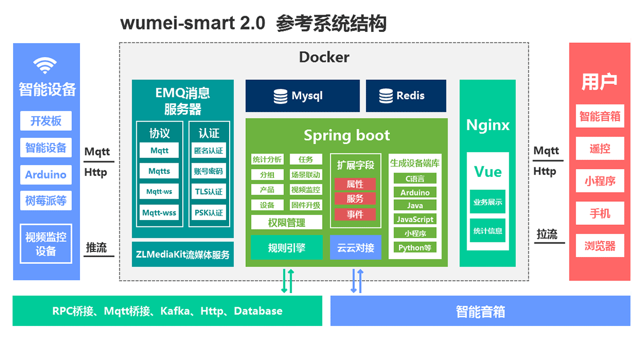Choose the Mqtt-wss protocol box
The width and height of the screenshot is (644, 339).
159,213
